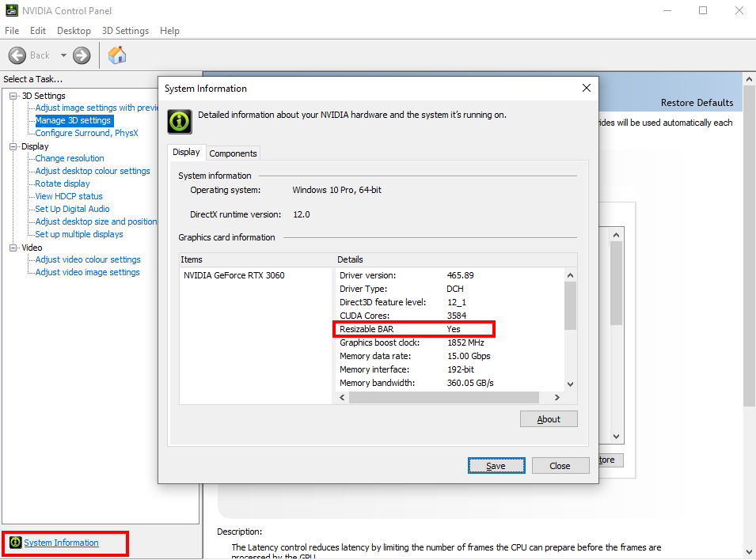Select NVIDIA GeForce RTX 3060 in Items list
This screenshot has width=756, height=560.
[x=234, y=275]
